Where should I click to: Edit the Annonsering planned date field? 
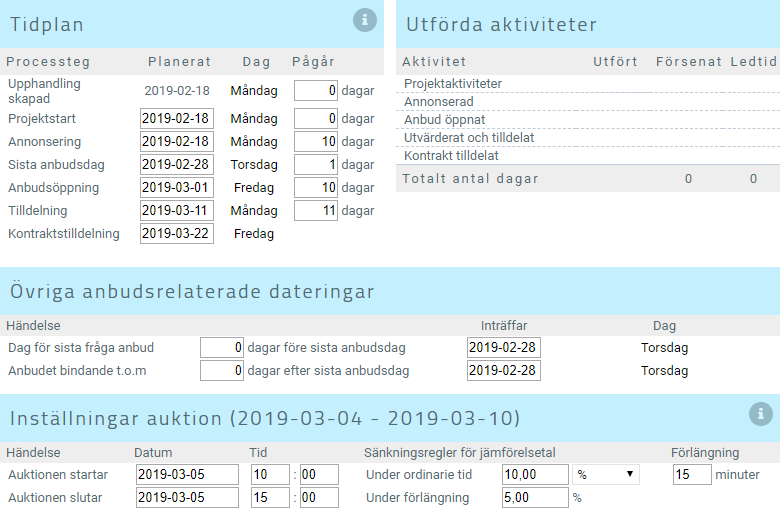tap(177, 141)
